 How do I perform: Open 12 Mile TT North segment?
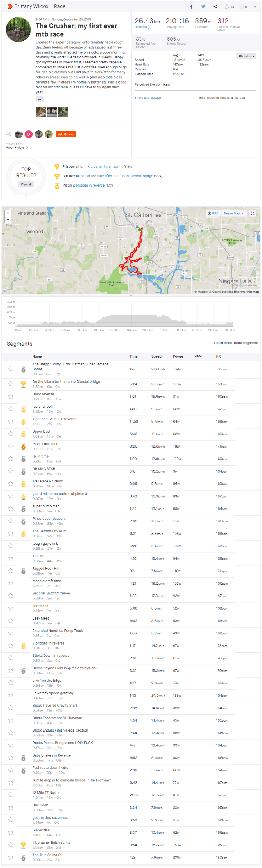coord(45,793)
